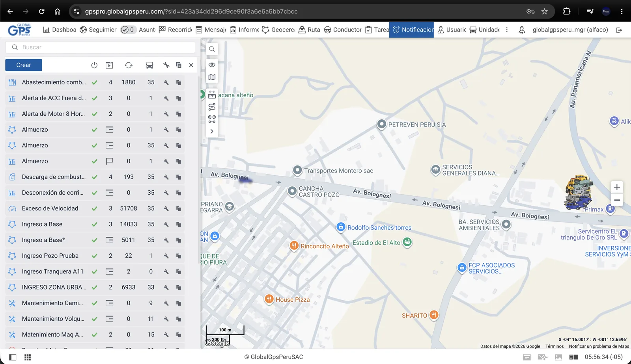Open the Unidades menu tab
Screen dimensions: 631x364
[x=485, y=30]
